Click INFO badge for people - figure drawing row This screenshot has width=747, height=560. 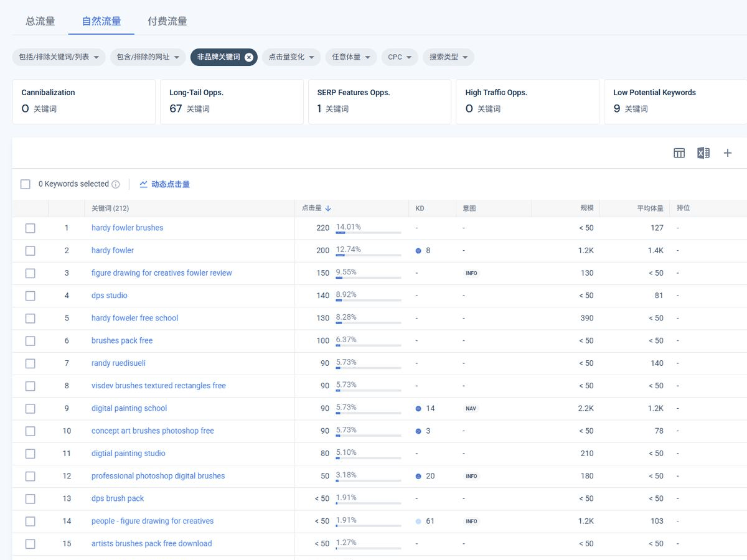click(x=471, y=521)
